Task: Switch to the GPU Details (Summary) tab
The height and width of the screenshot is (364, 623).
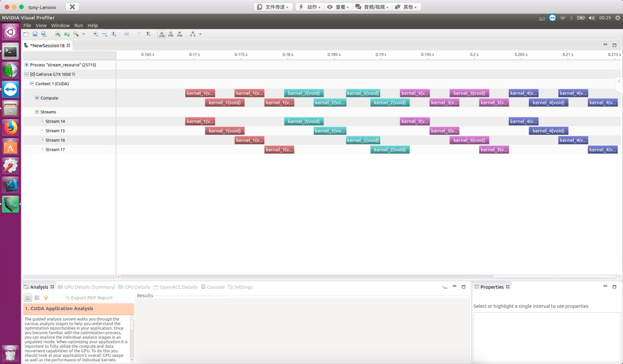Action: pyautogui.click(x=87, y=287)
